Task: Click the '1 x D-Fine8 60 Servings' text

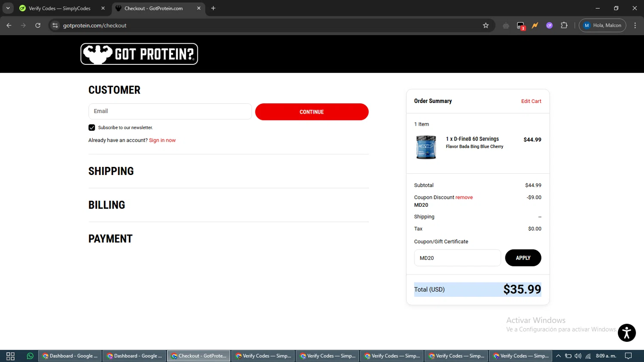Action: (472, 139)
